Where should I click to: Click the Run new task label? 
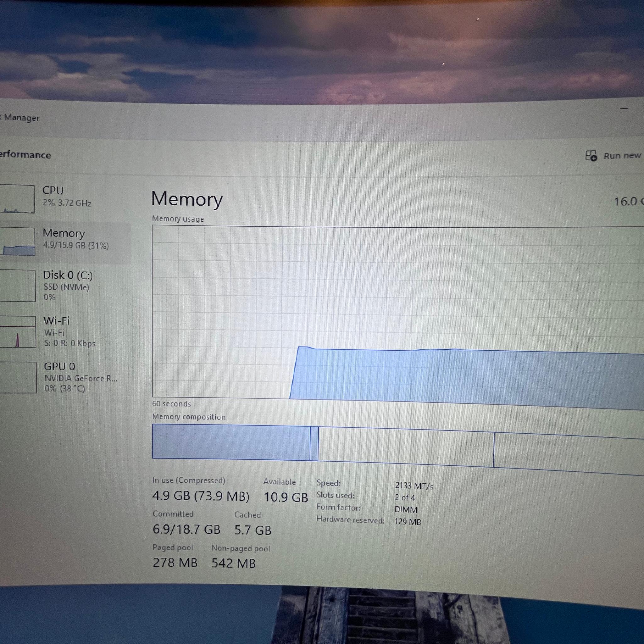coord(623,156)
